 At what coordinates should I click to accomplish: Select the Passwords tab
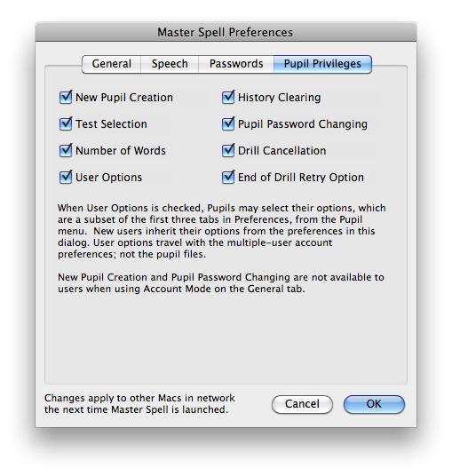[236, 64]
